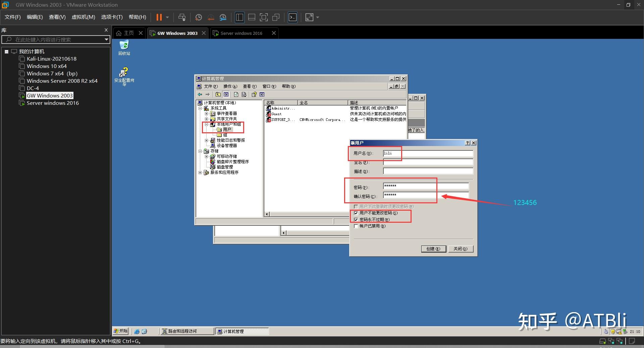Viewport: 644px width, 348px height.
Task: Click 计算机管理 taskbar button
Action: (242, 331)
